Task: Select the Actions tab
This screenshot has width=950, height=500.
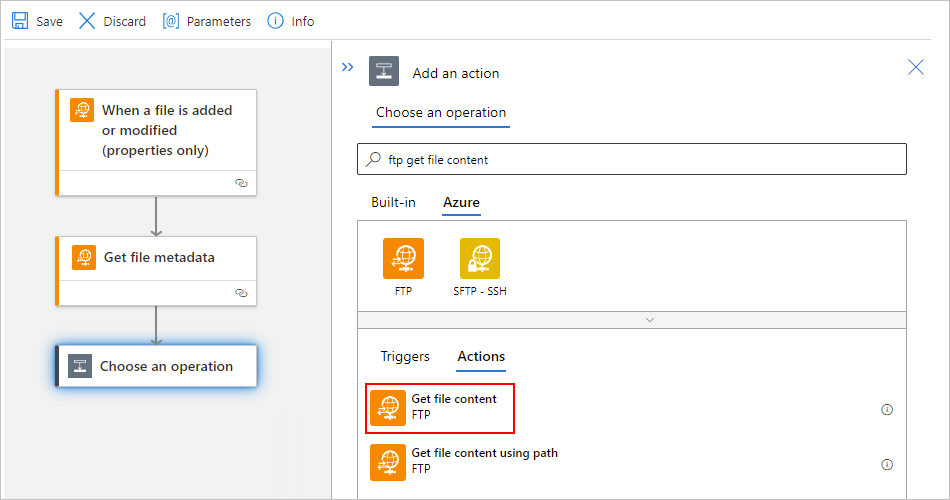Action: tap(481, 356)
